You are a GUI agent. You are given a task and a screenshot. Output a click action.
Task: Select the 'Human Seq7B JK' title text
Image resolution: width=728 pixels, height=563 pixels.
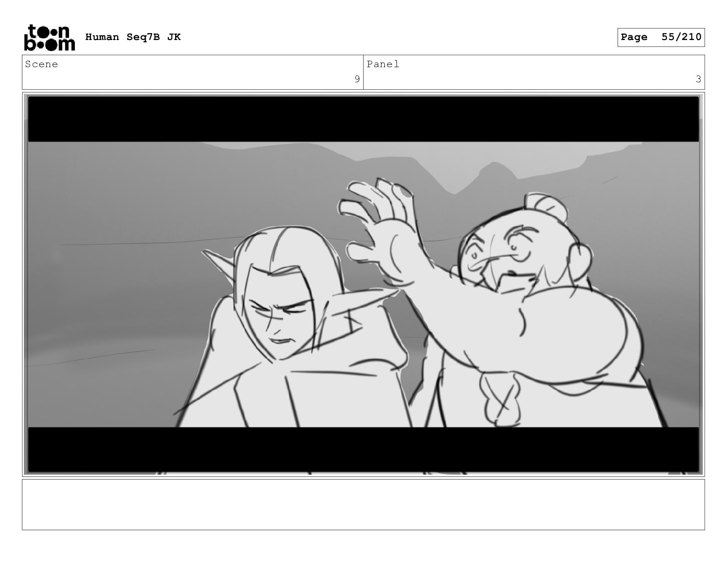point(133,37)
